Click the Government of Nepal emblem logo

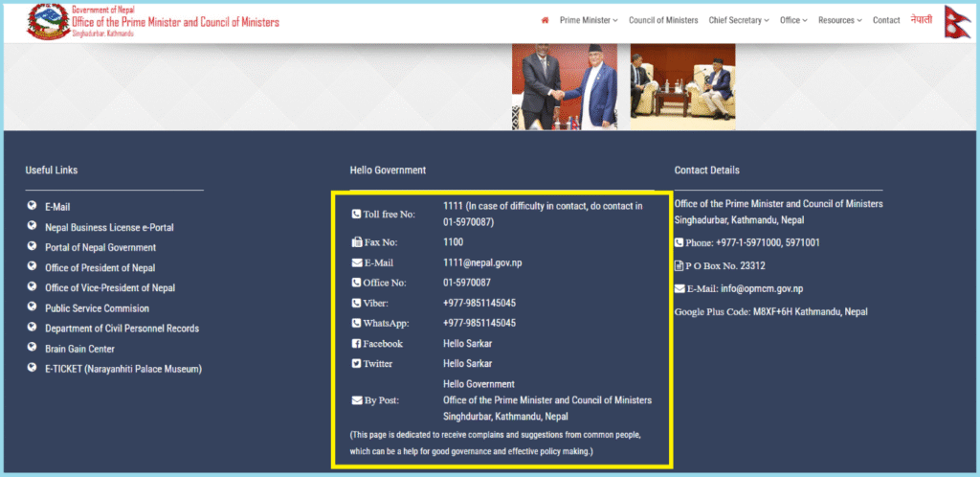point(48,20)
